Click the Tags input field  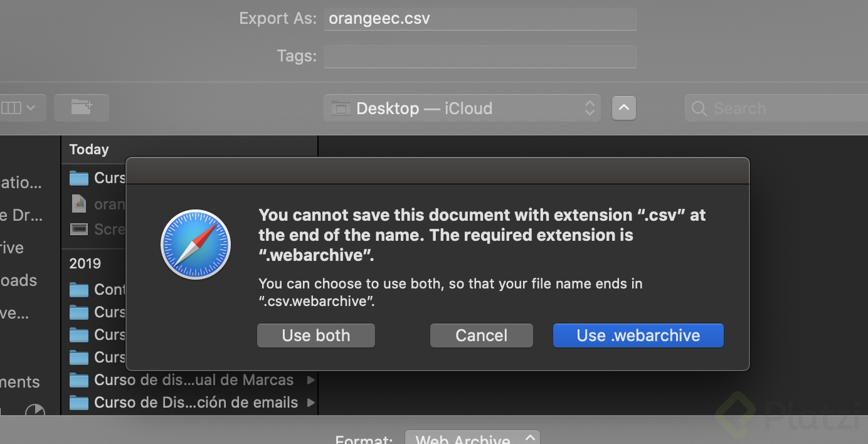point(480,56)
